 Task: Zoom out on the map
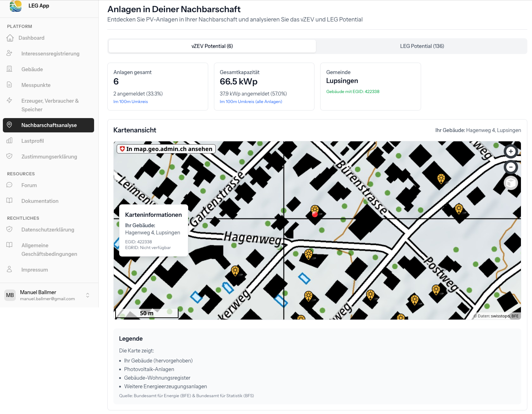[511, 167]
